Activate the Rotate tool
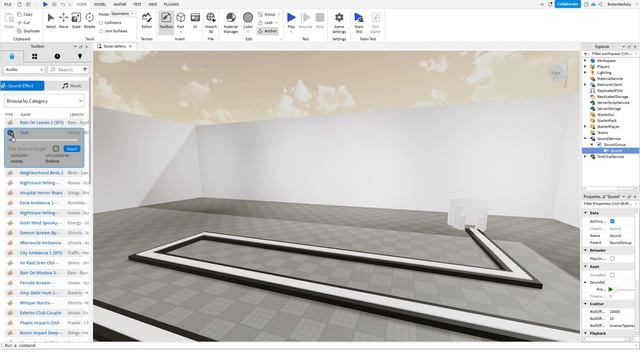The width and height of the screenshot is (640, 360). [x=89, y=20]
